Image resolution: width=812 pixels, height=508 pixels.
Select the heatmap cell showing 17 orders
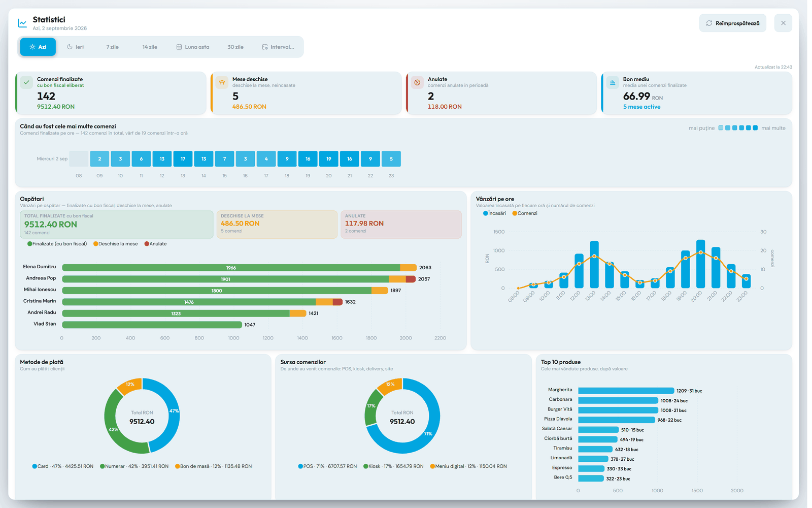pyautogui.click(x=183, y=159)
